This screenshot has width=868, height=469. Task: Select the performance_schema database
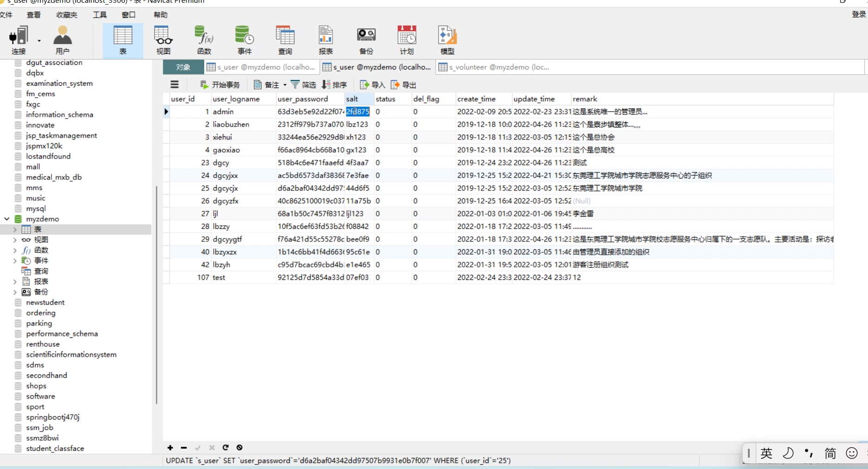62,334
